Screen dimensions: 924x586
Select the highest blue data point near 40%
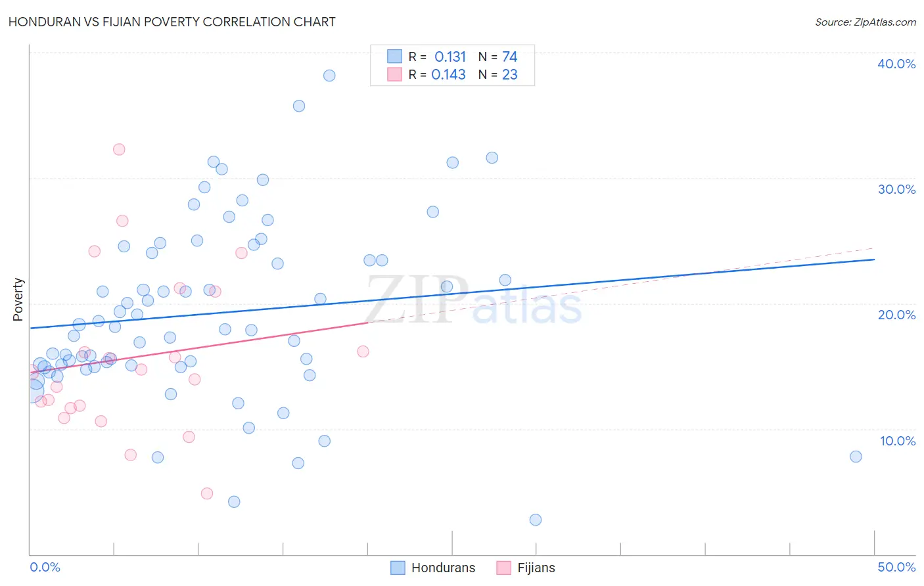coord(329,76)
